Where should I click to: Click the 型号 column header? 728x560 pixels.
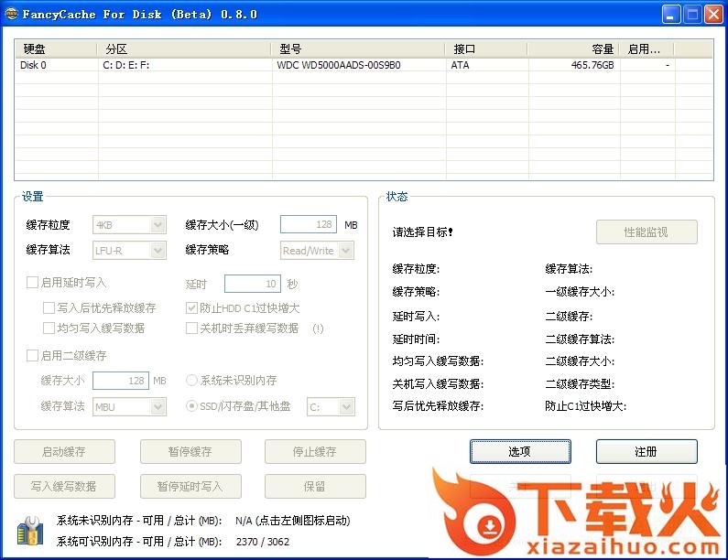point(358,49)
